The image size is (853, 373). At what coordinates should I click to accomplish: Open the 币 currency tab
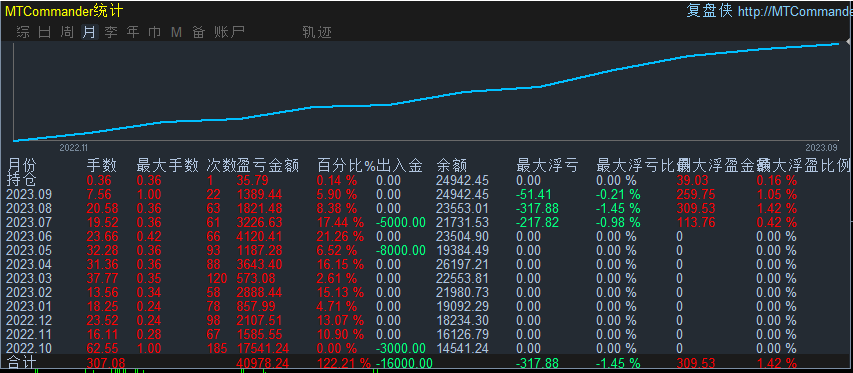(154, 32)
